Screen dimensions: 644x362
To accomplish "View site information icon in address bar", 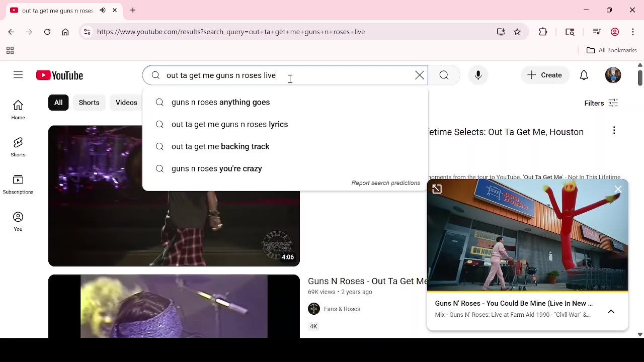I will pyautogui.click(x=87, y=32).
